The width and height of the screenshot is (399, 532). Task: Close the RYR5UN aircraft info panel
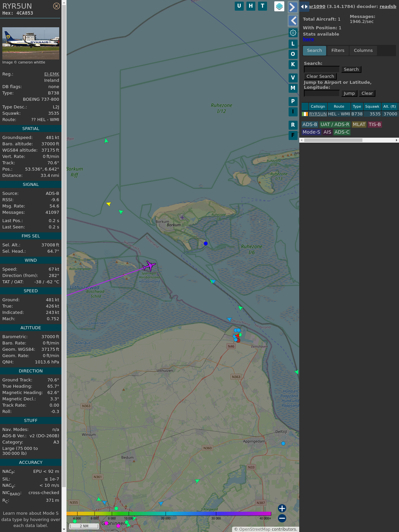point(57,6)
